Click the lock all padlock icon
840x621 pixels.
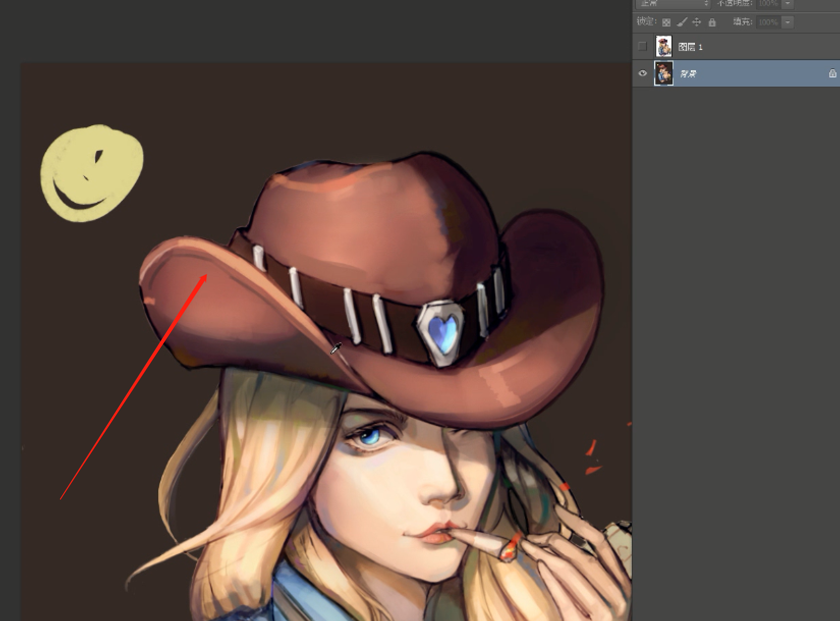[x=712, y=22]
